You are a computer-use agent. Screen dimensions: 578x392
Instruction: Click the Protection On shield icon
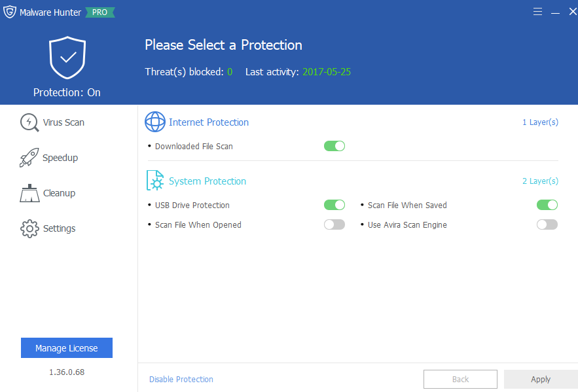tap(67, 58)
